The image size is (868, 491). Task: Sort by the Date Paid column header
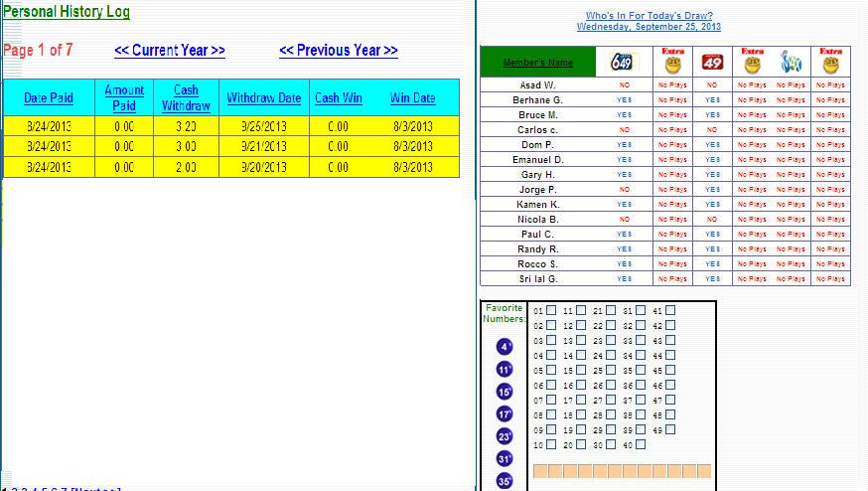coord(49,98)
